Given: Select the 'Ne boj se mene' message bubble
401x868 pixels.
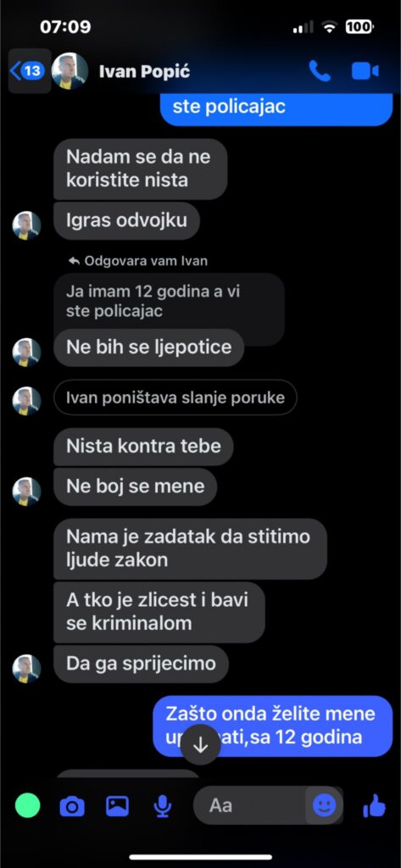Looking at the screenshot, I should click(135, 487).
